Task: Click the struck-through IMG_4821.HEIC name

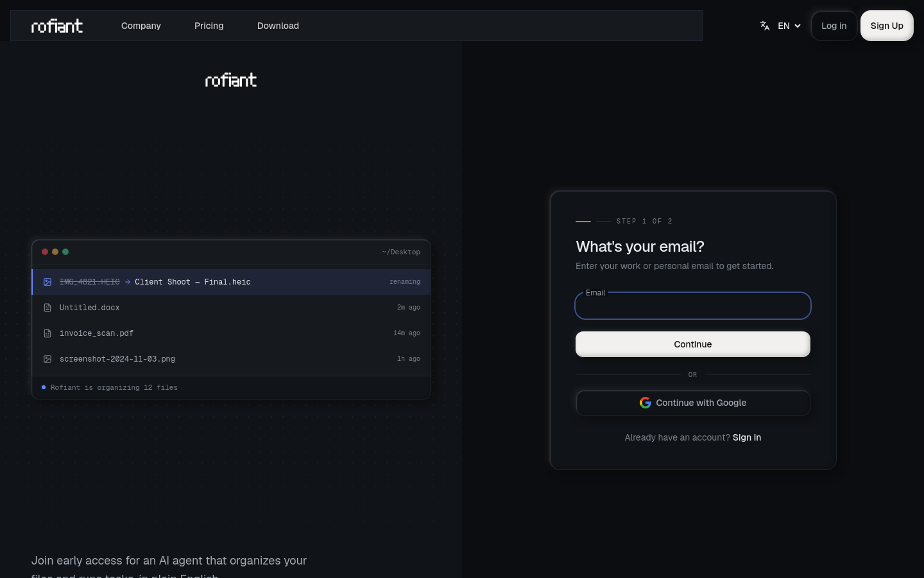Action: point(89,282)
